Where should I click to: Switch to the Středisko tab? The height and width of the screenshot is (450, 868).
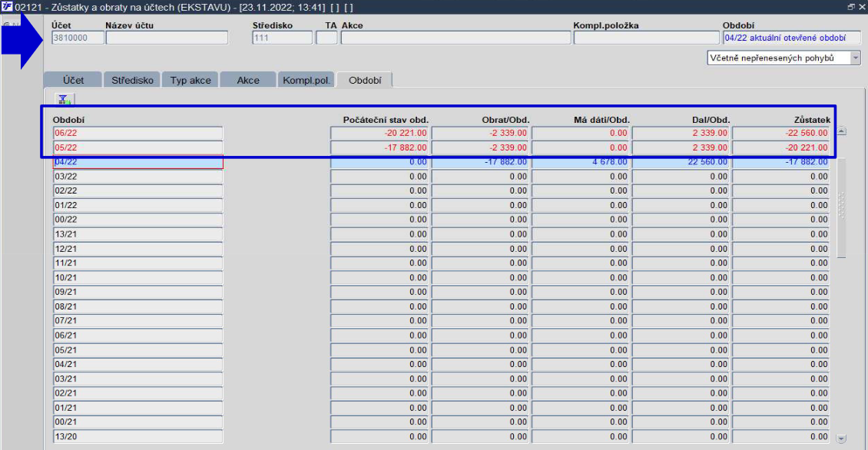point(132,80)
